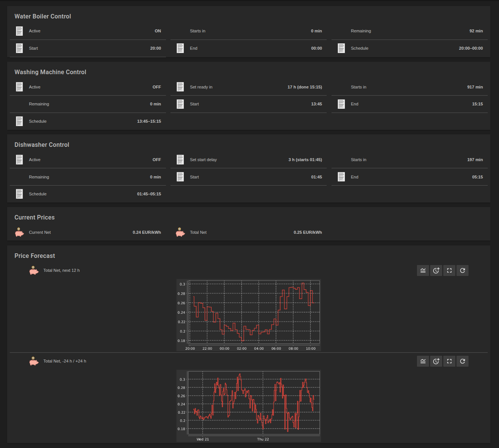Click the piggy bank beside Total Net price
Image resolution: width=499 pixels, height=448 pixels.
coord(180,232)
